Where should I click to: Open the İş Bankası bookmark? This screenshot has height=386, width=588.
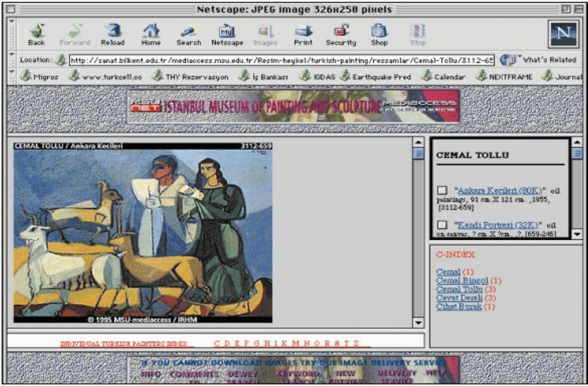[x=263, y=76]
